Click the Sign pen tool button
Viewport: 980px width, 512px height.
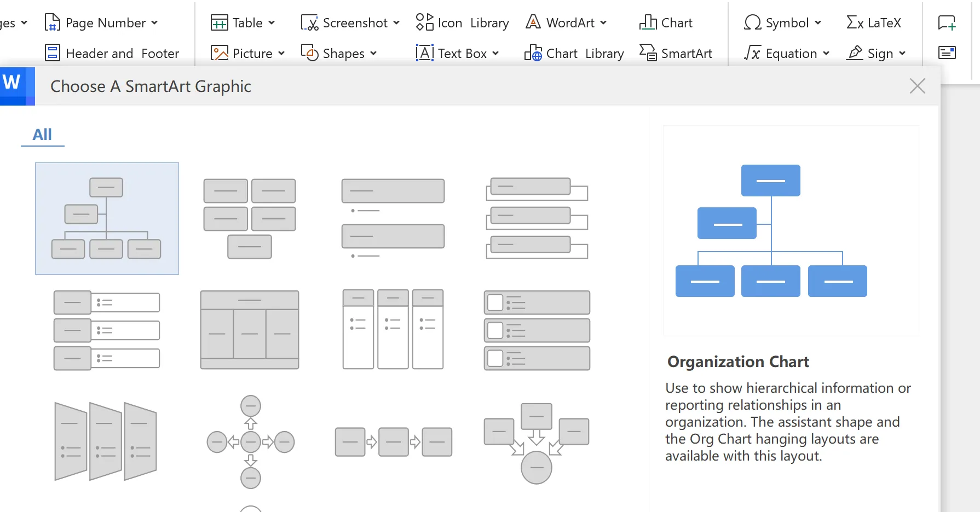[855, 53]
